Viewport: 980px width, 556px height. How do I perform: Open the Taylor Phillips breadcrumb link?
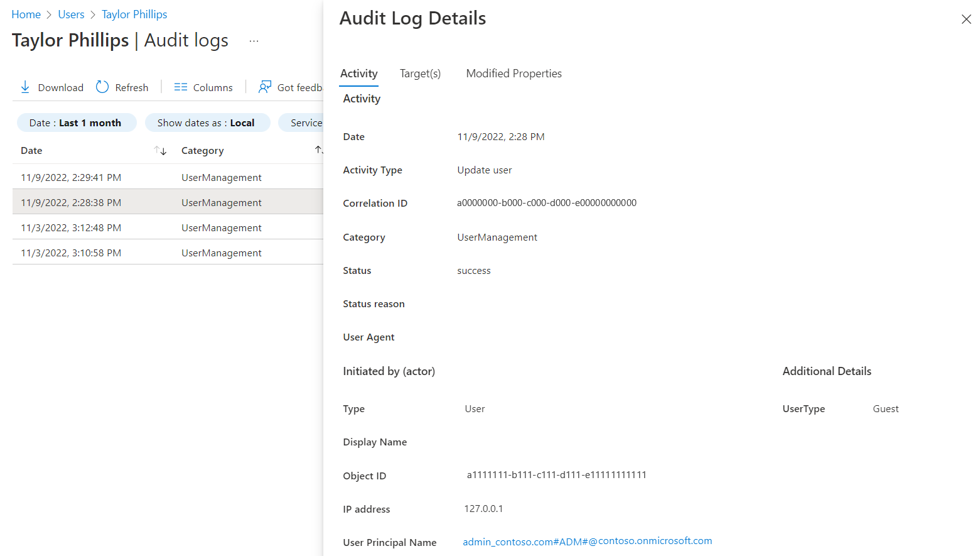coord(134,14)
